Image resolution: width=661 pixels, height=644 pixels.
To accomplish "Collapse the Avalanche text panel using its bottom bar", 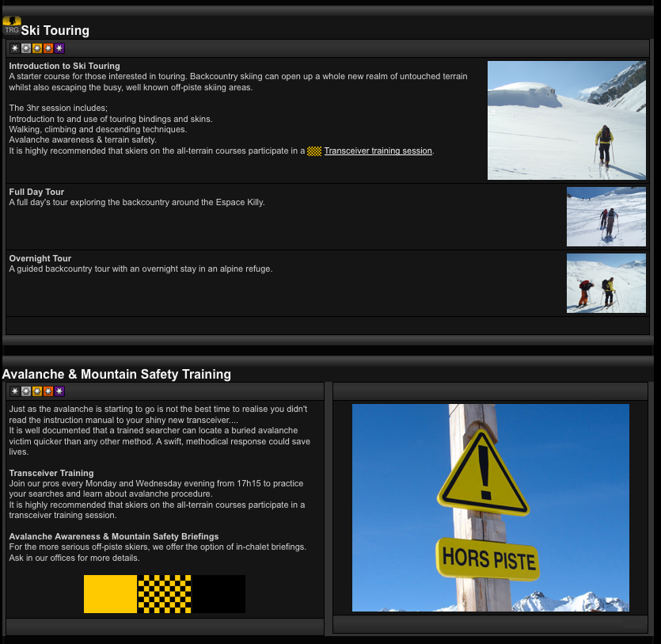I will (x=164, y=627).
